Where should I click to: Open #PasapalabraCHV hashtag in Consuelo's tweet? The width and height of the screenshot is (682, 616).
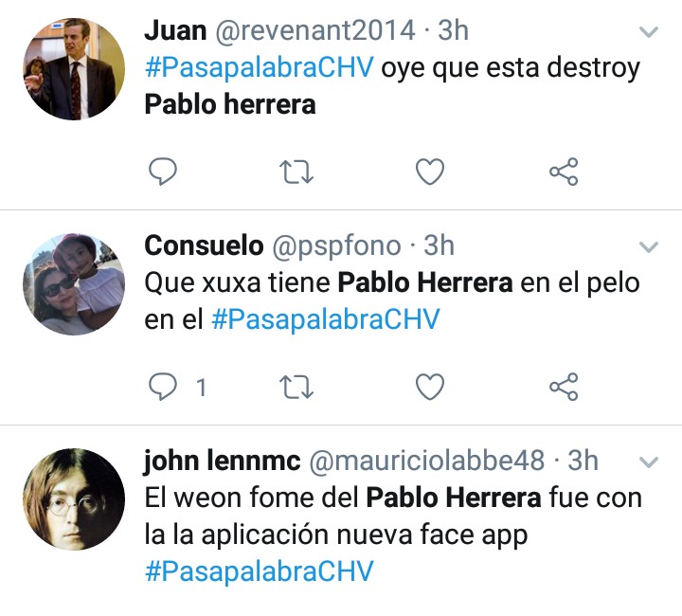tap(326, 318)
